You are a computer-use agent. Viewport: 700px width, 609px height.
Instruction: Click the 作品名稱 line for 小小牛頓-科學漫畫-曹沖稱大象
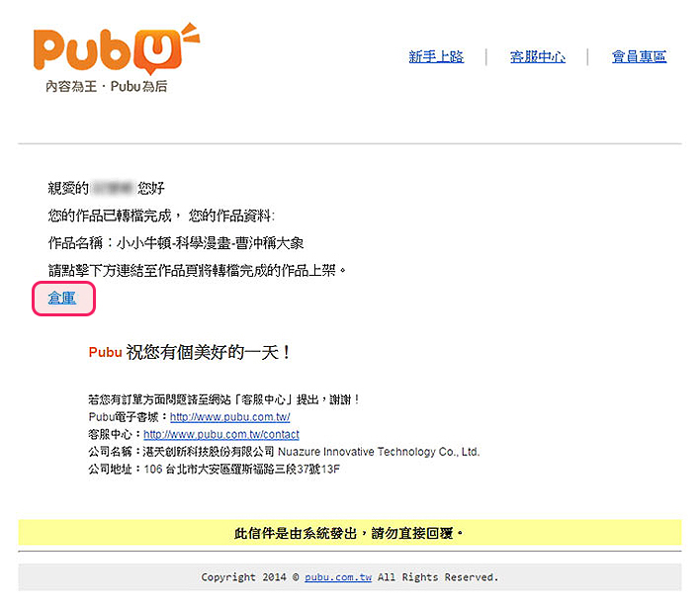pyautogui.click(x=176, y=243)
